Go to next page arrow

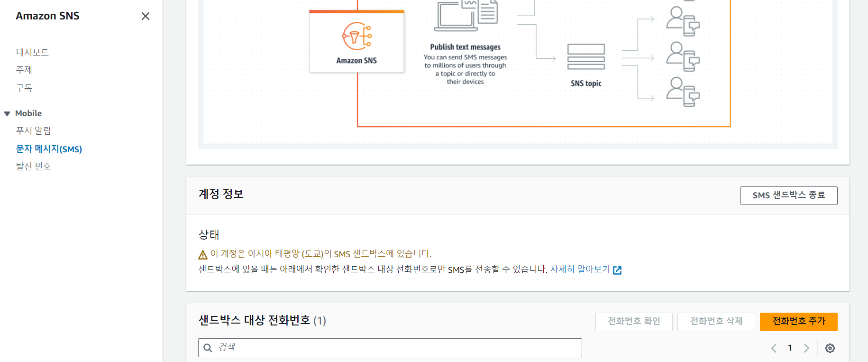coord(806,348)
